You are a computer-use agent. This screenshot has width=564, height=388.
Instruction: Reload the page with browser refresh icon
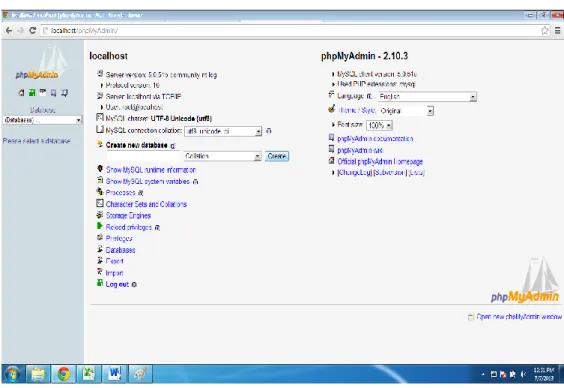point(32,31)
